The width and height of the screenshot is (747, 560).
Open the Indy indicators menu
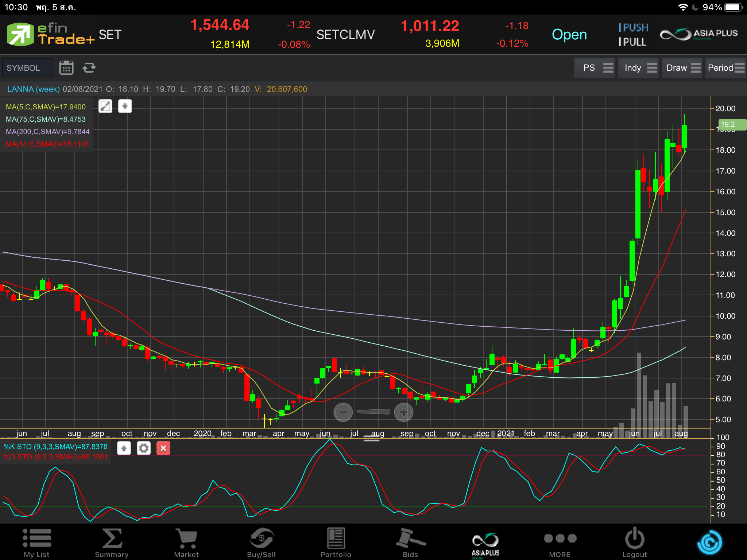[638, 68]
